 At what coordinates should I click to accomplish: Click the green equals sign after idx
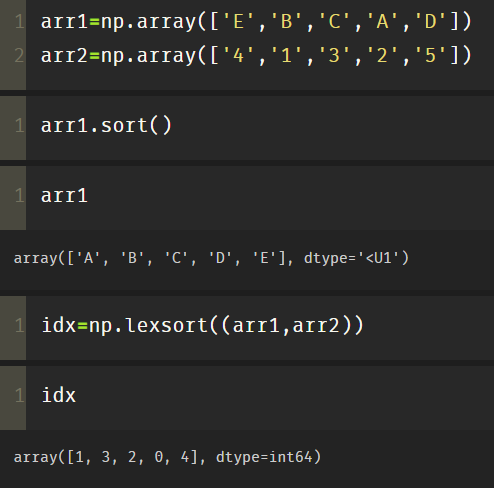(x=82, y=326)
